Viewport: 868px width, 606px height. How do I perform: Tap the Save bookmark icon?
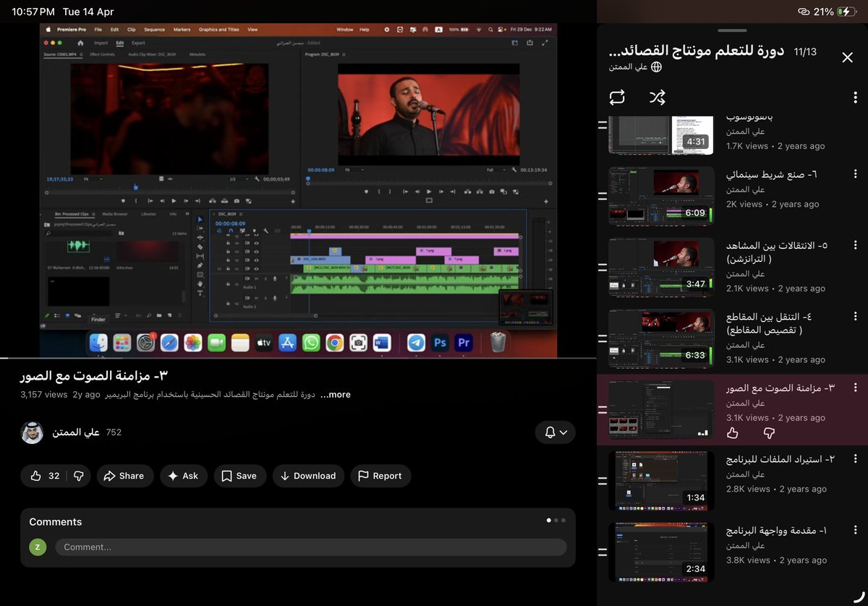point(229,476)
